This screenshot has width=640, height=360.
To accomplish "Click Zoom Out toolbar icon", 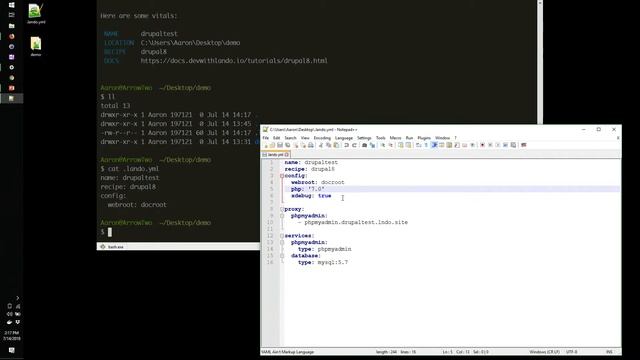I will 391,145.
